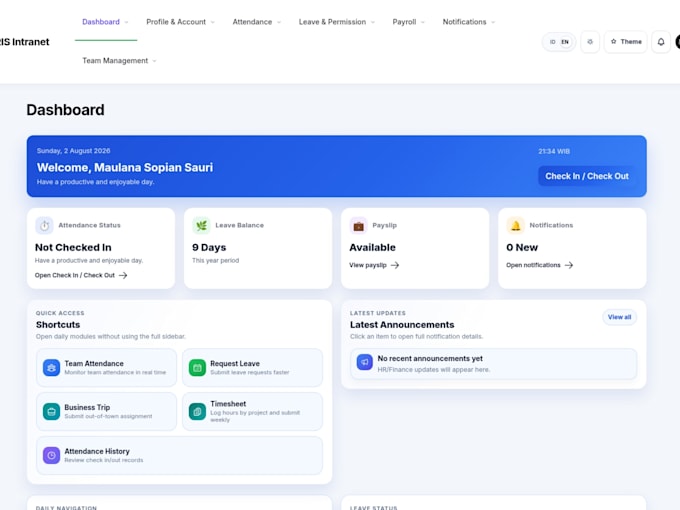Click the Business Trip shortcut icon
This screenshot has height=510, width=680.
pos(51,412)
